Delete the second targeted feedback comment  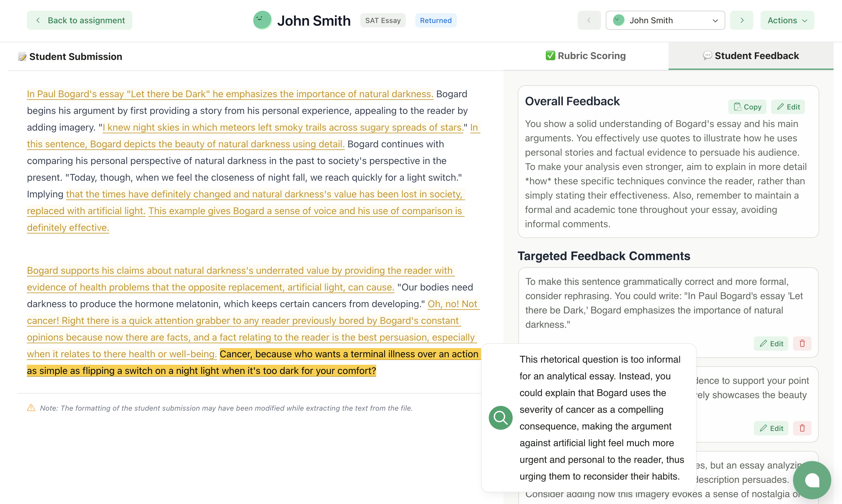pyautogui.click(x=802, y=428)
